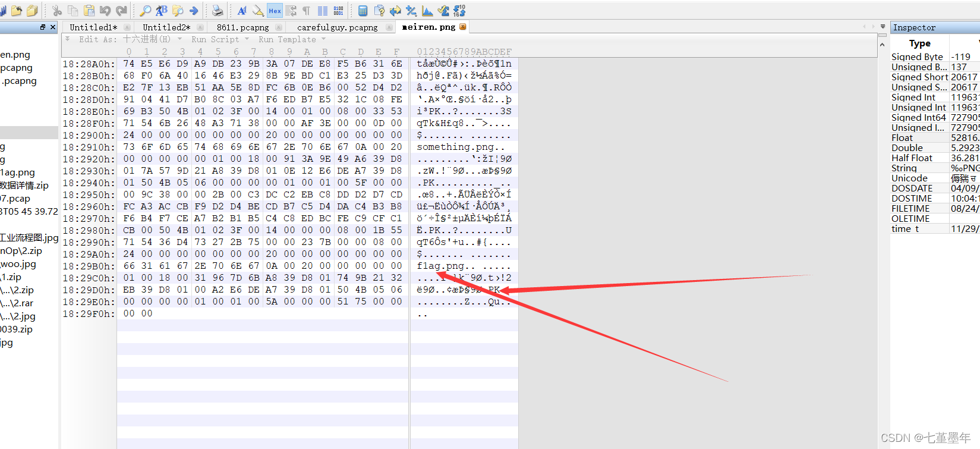Click the Open File folder icon
The height and width of the screenshot is (449, 980).
[x=17, y=11]
